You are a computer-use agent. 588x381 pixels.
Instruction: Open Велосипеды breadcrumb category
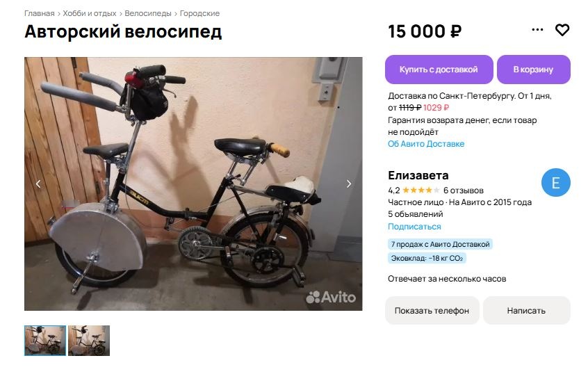click(148, 13)
